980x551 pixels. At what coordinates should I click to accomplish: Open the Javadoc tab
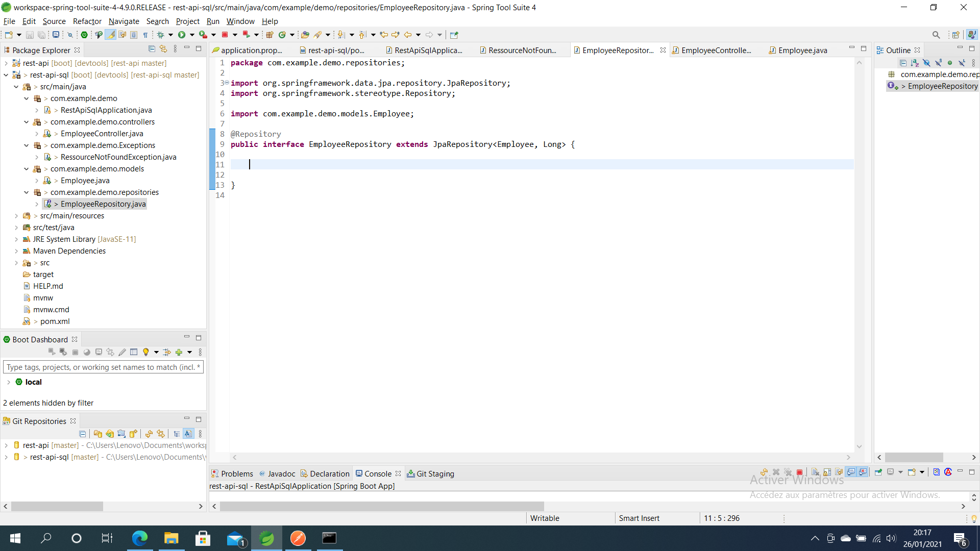pyautogui.click(x=277, y=473)
